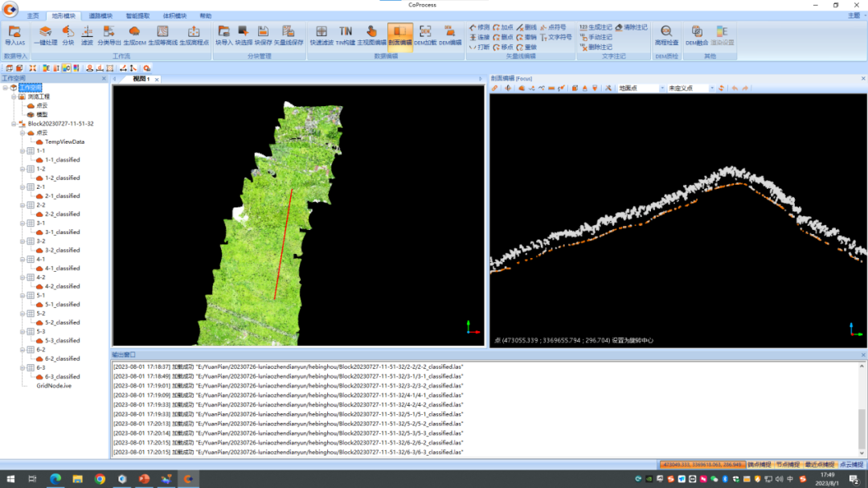This screenshot has width=868, height=488.
Task: Click the DEM编辑 icon
Action: click(450, 35)
